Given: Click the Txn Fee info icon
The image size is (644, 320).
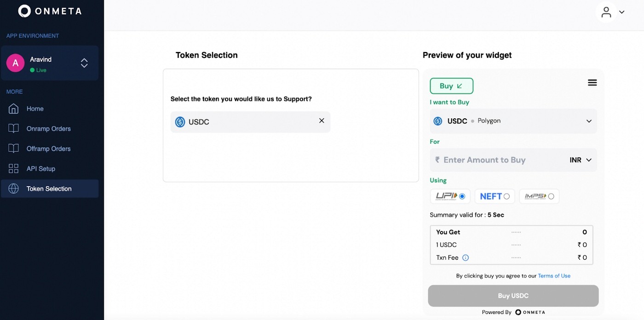Looking at the screenshot, I should [466, 258].
